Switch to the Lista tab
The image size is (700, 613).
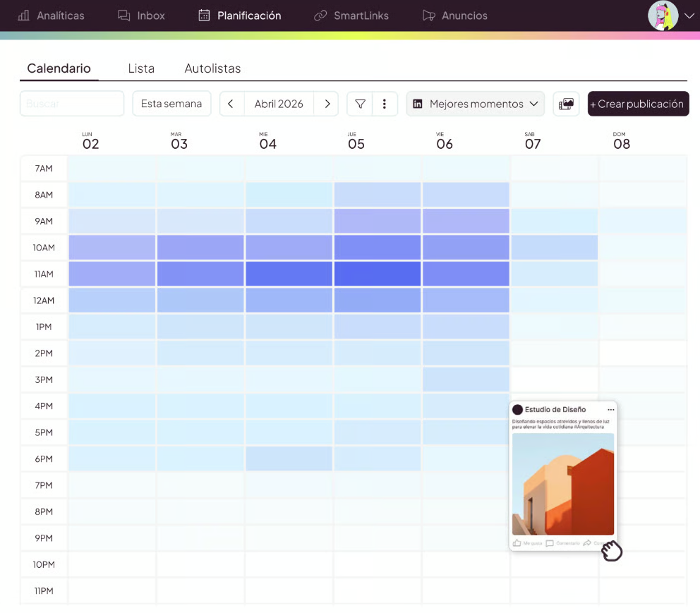click(141, 68)
